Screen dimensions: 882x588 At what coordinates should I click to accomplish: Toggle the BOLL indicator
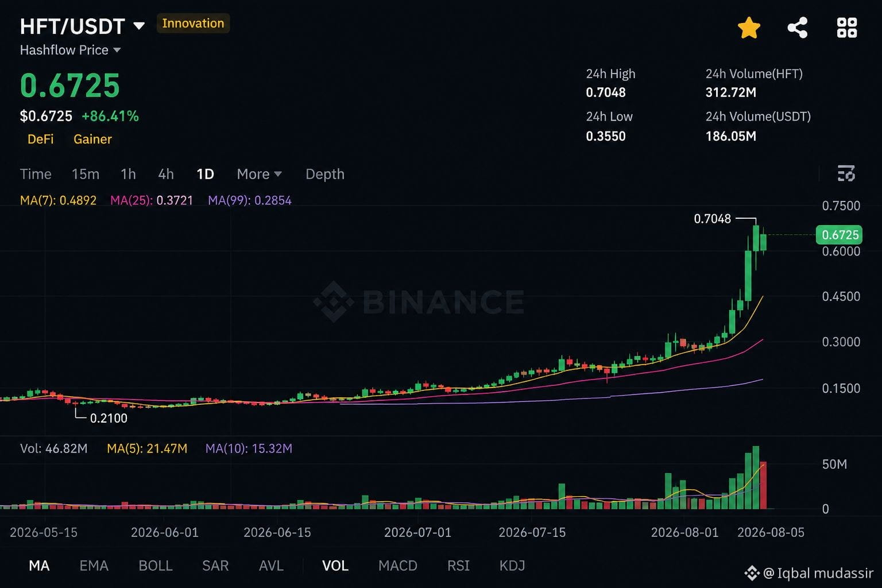[x=156, y=566]
